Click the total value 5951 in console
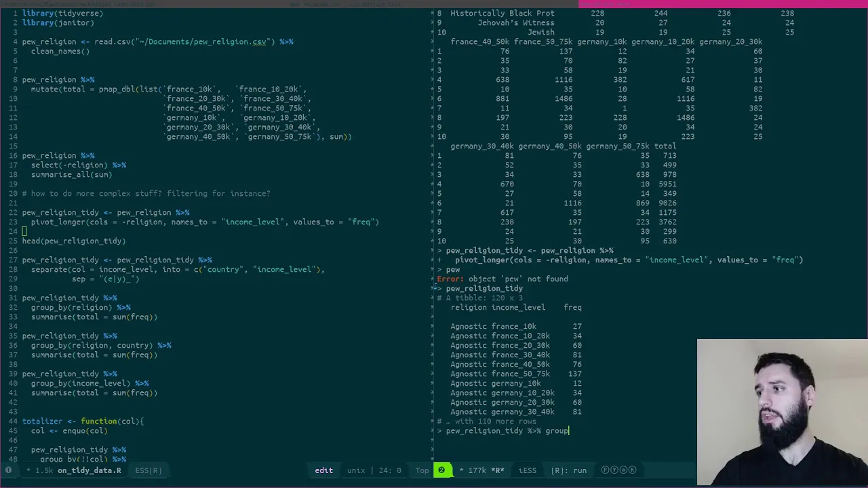Screen dimensions: 868x488 (667, 184)
